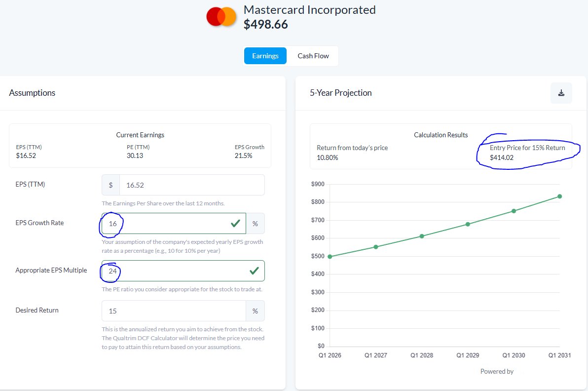This screenshot has width=588, height=391.
Task: Switch to the Earnings tab
Action: click(265, 56)
